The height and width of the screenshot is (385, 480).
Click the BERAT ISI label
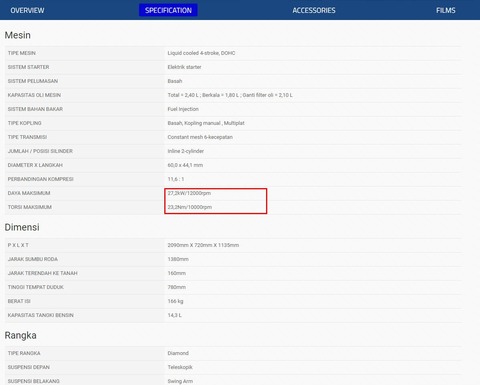(x=19, y=301)
